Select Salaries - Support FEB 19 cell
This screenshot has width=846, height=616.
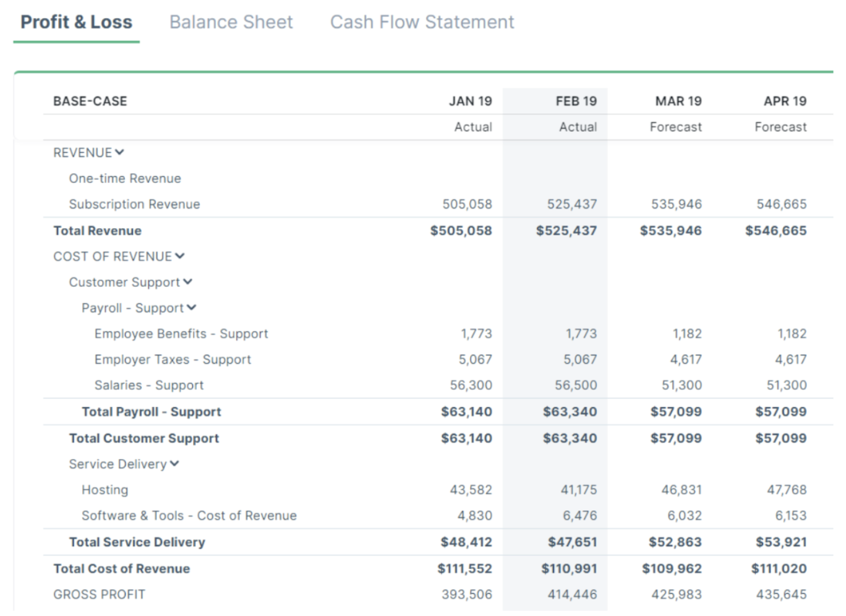tap(576, 385)
